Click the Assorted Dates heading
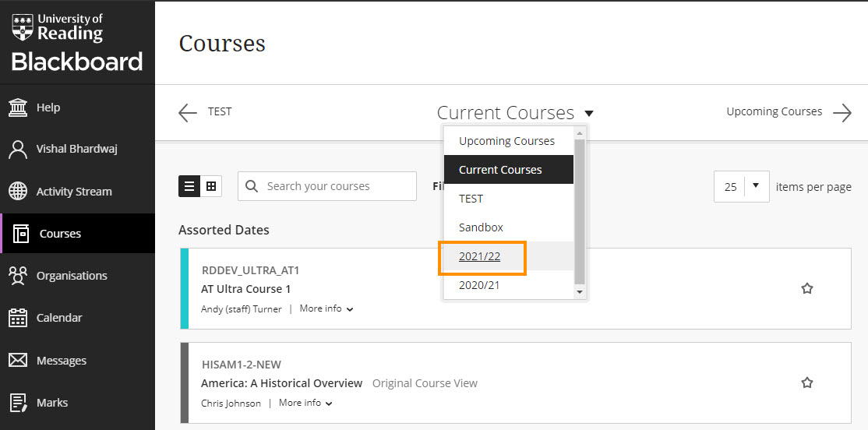 224,230
